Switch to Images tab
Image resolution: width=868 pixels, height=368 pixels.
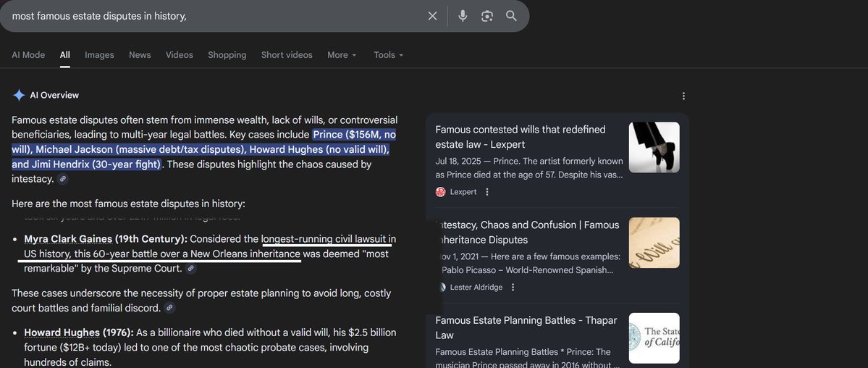coord(99,55)
